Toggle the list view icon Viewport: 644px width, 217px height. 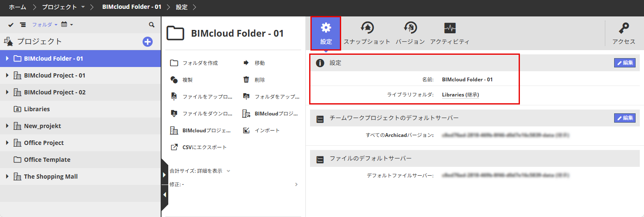[23, 25]
